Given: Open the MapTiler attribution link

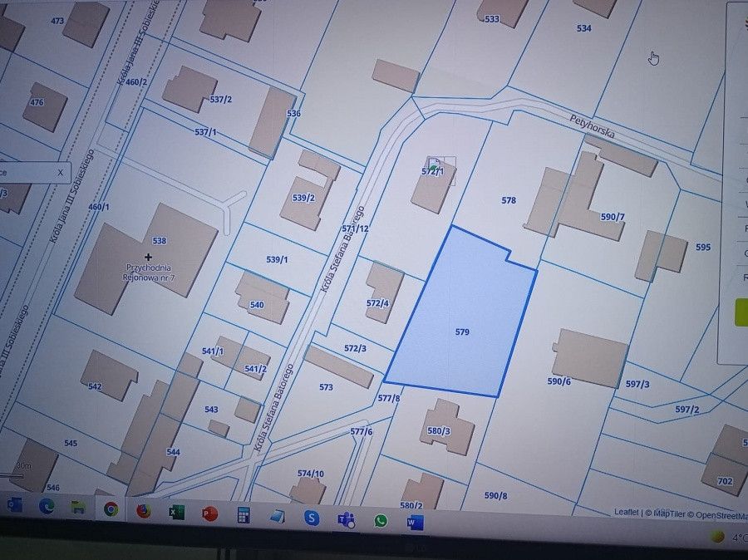Looking at the screenshot, I should point(669,513).
